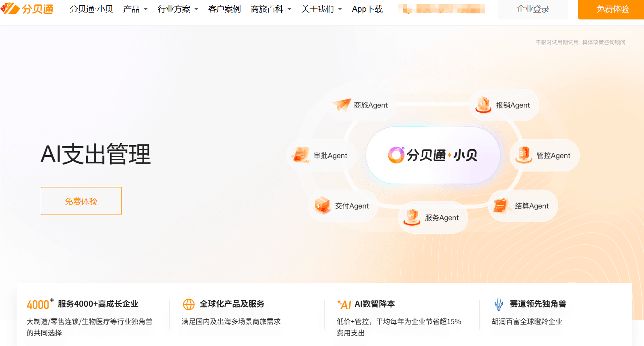Click the orange 4000+ figure icon
Viewport: 644px width, 346px height.
pos(40,304)
